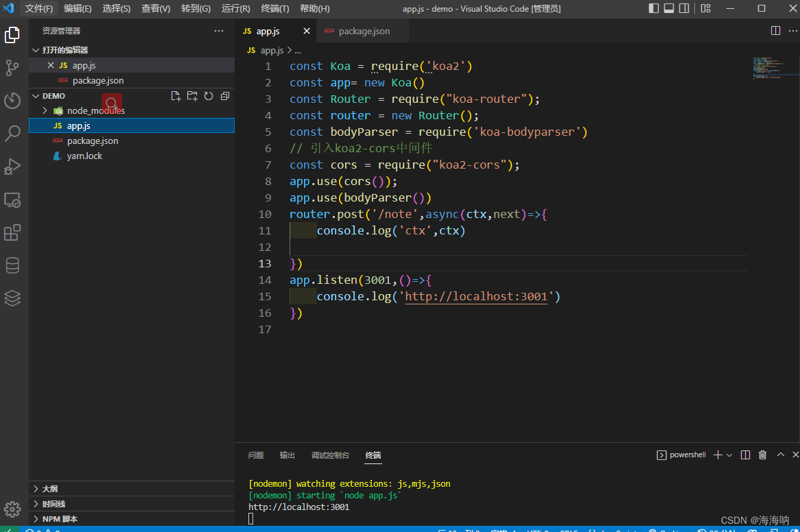Split the editor to the right
The image size is (800, 532).
click(x=775, y=31)
